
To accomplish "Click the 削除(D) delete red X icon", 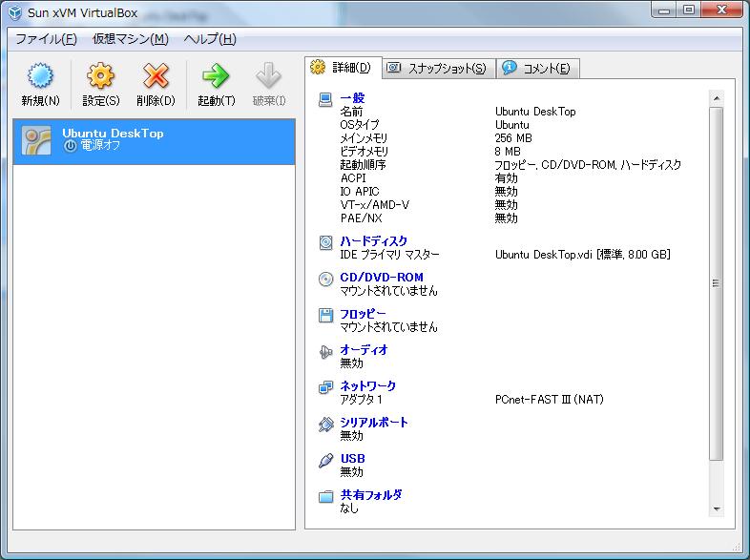I will tap(156, 75).
